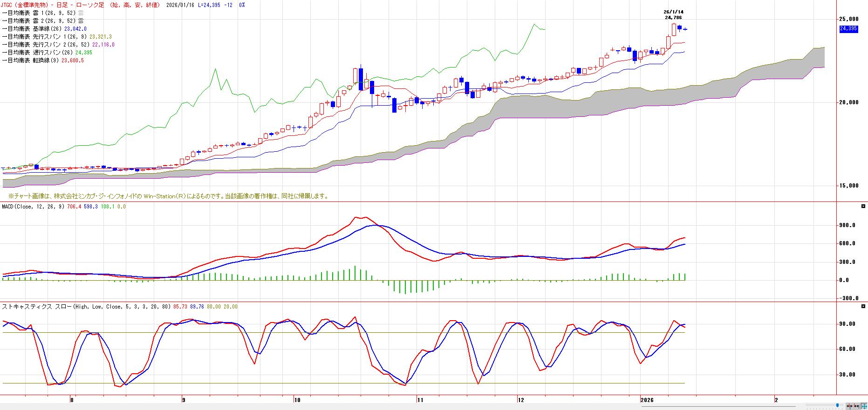Click the 26/1/14 high price annotation
Viewport: 868px width, 410px height.
(x=673, y=15)
